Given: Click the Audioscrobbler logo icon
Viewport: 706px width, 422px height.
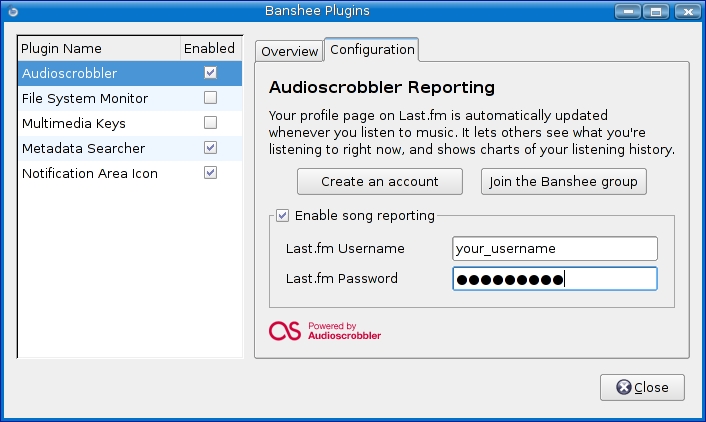Looking at the screenshot, I should coord(285,331).
